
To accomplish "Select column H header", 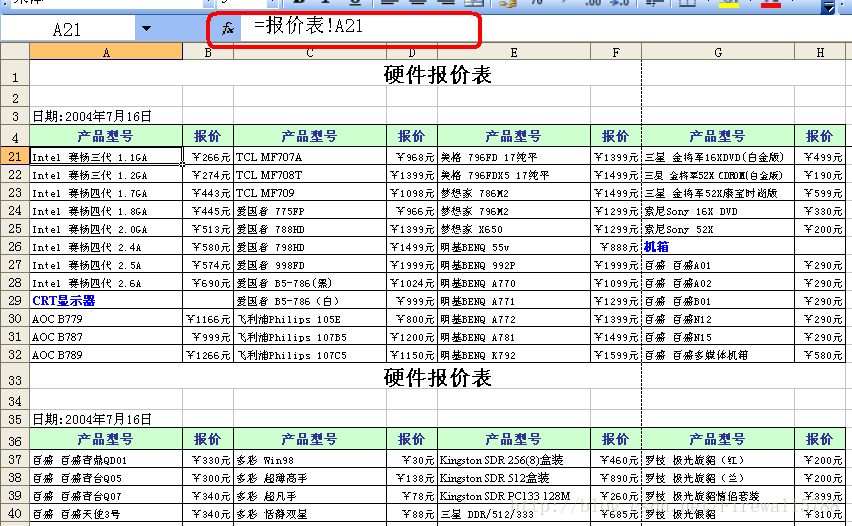I will coord(820,52).
